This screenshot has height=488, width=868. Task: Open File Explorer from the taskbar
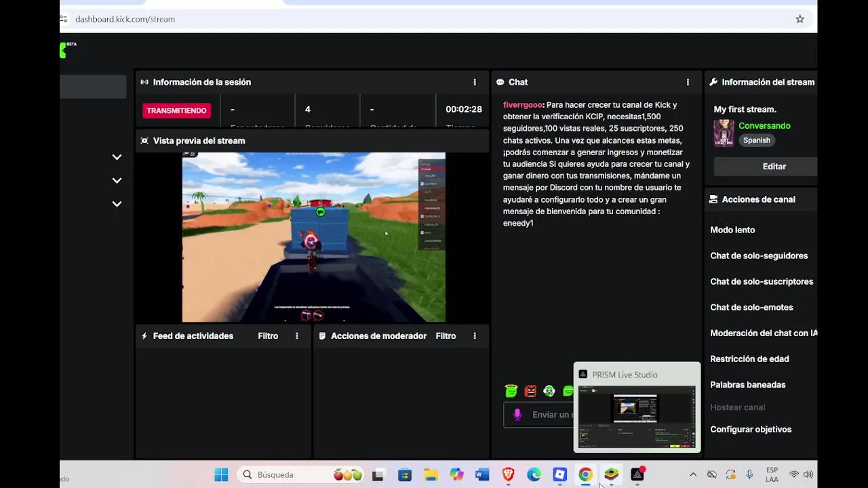pyautogui.click(x=431, y=474)
